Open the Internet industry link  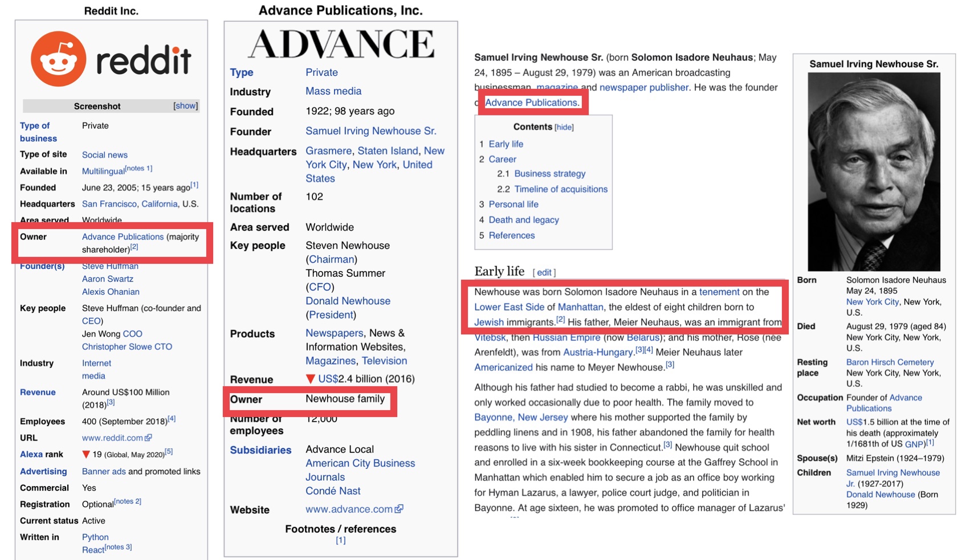click(96, 363)
